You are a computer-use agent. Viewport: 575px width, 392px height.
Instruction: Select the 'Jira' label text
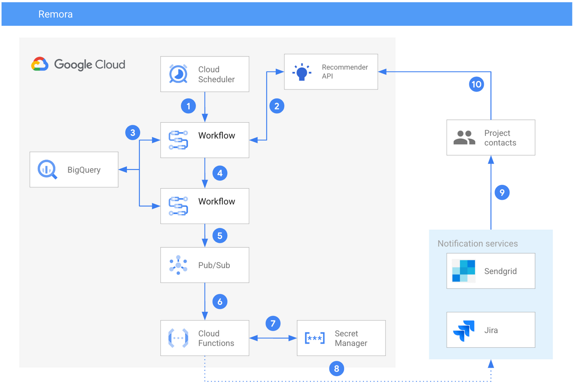coord(491,330)
